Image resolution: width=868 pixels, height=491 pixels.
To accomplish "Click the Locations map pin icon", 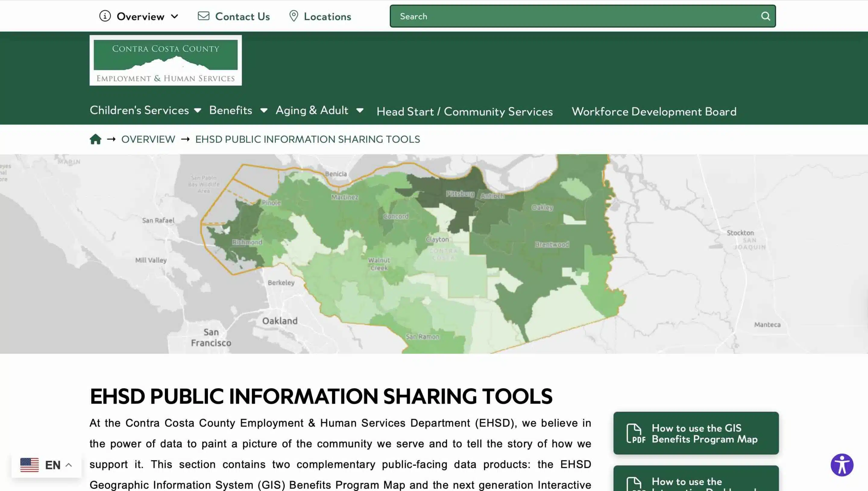I will point(294,16).
